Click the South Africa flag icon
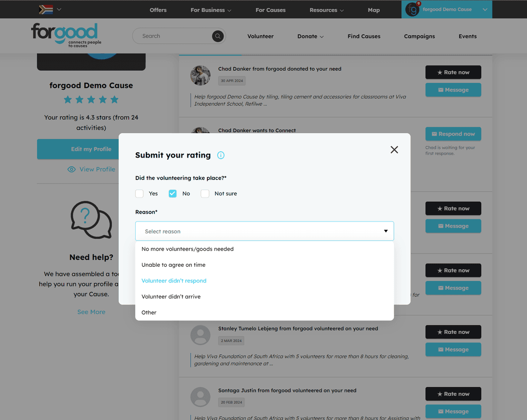This screenshot has height=420, width=527. point(46,9)
